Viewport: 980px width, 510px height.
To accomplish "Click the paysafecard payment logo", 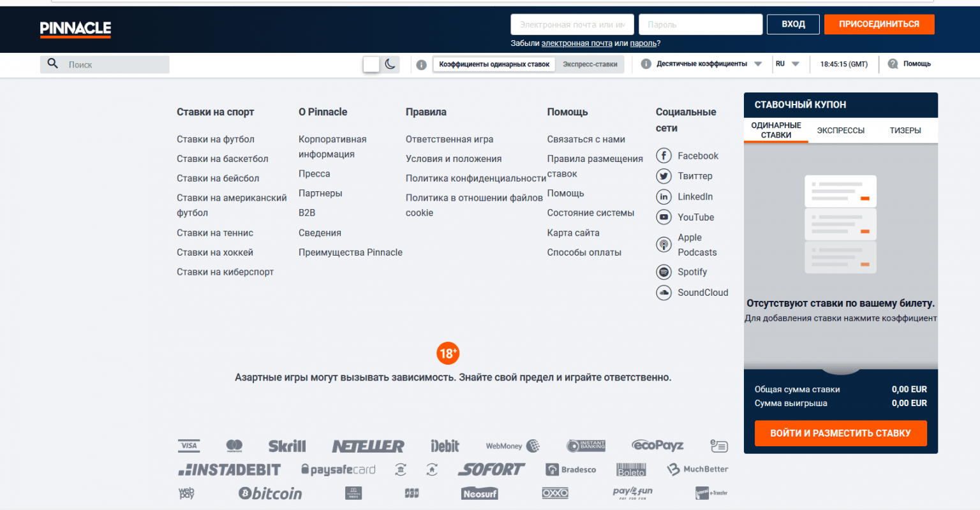I will tap(338, 470).
